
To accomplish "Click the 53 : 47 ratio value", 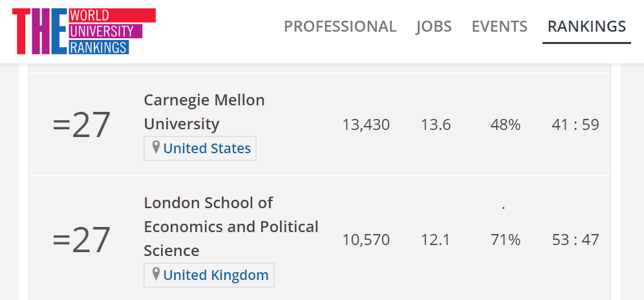I will tap(575, 240).
